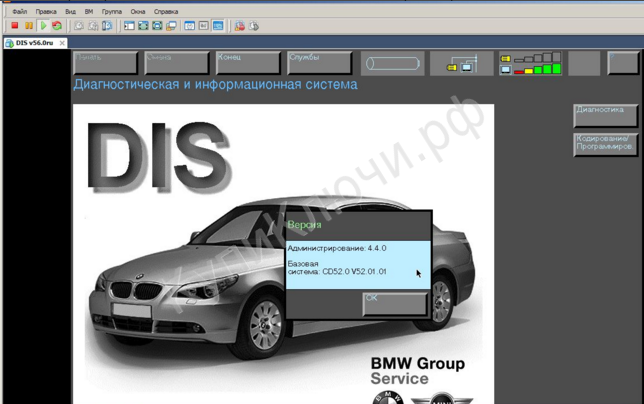This screenshot has height=404, width=644.
Task: Open the Правка menu
Action: pyautogui.click(x=46, y=11)
